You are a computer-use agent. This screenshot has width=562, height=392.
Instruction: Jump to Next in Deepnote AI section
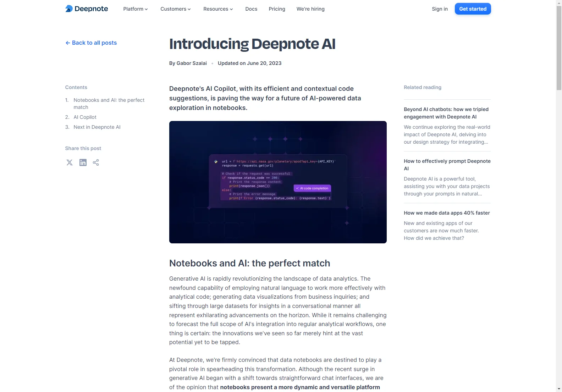[97, 127]
